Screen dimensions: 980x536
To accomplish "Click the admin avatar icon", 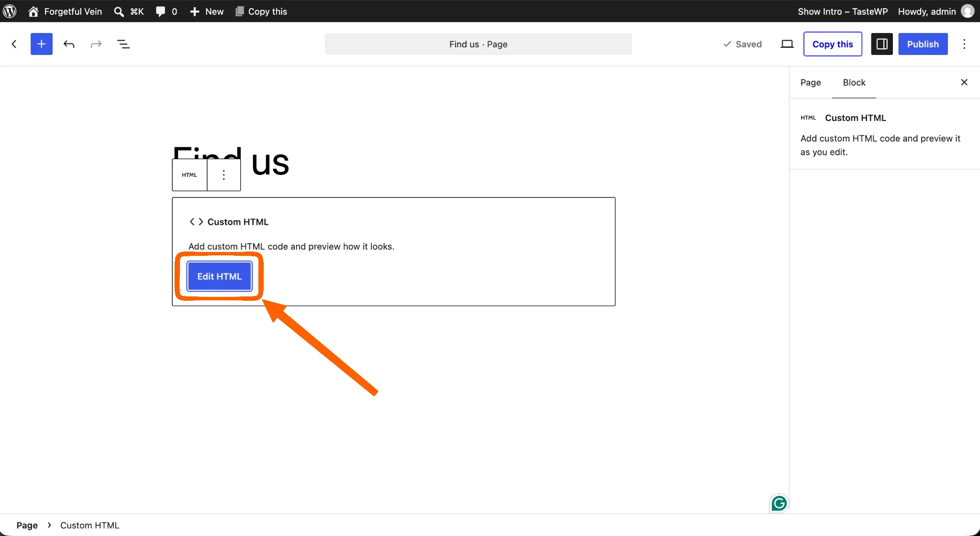I will tap(968, 11).
